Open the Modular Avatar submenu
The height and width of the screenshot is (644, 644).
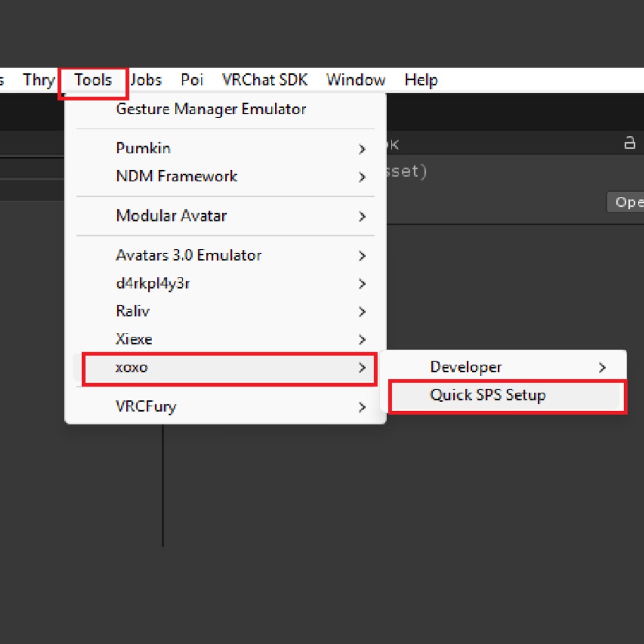pyautogui.click(x=225, y=216)
